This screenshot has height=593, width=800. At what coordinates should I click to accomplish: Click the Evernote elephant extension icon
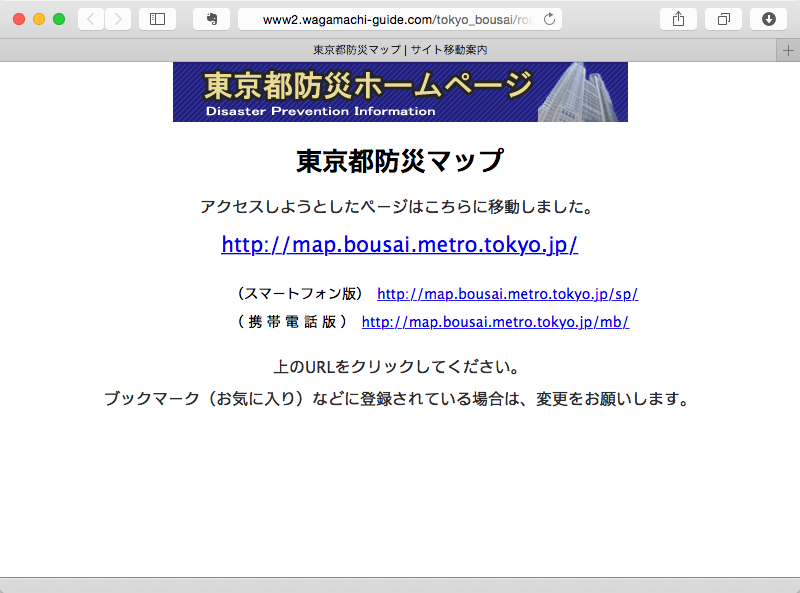[x=211, y=19]
